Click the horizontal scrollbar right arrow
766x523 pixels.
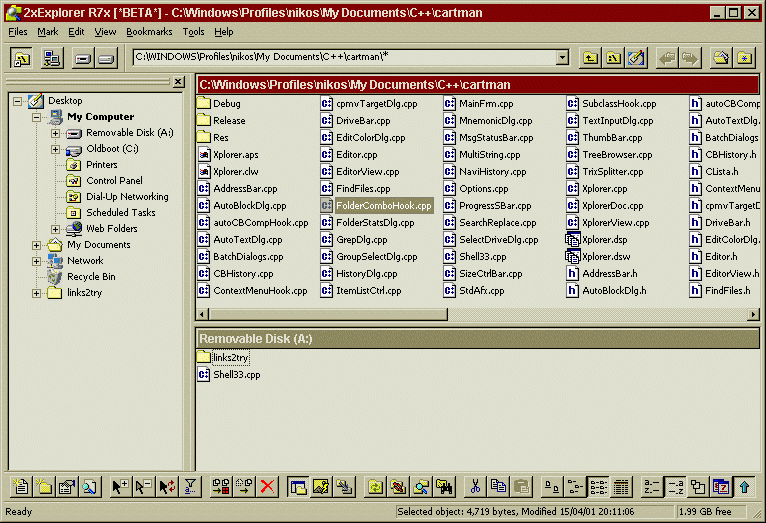753,314
